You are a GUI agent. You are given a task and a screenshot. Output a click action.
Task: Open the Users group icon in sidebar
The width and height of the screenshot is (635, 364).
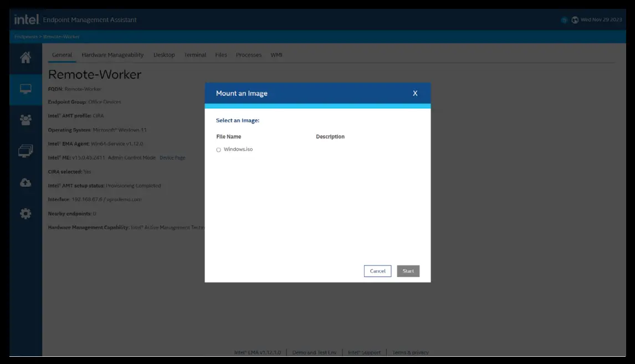[25, 120]
